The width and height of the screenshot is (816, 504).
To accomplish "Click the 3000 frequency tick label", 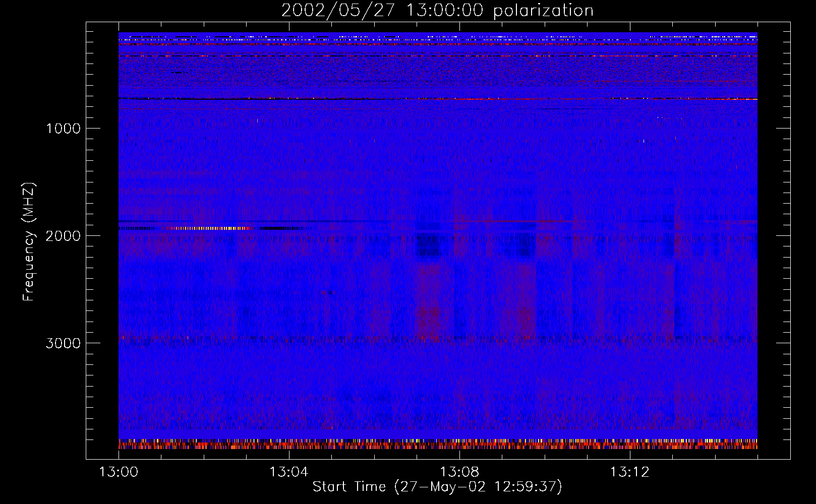I will [x=64, y=343].
